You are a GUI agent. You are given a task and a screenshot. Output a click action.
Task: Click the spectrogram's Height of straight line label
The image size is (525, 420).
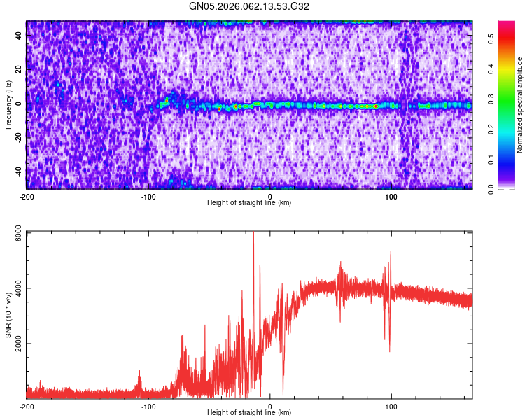click(x=249, y=202)
